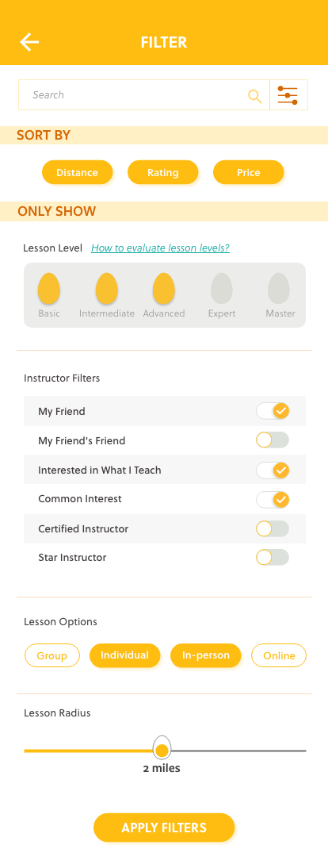Open the filter sliders icon
This screenshot has height=868, width=328.
pyautogui.click(x=288, y=95)
